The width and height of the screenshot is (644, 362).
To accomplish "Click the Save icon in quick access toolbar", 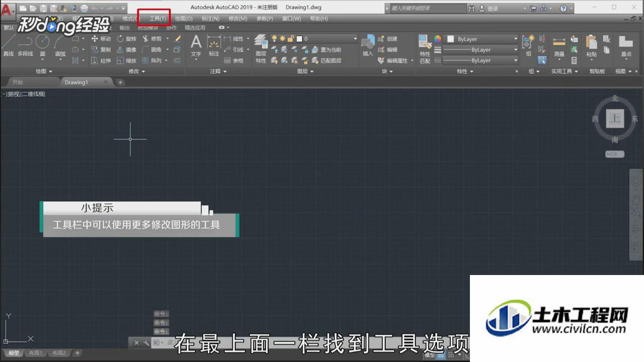I will pos(43,8).
